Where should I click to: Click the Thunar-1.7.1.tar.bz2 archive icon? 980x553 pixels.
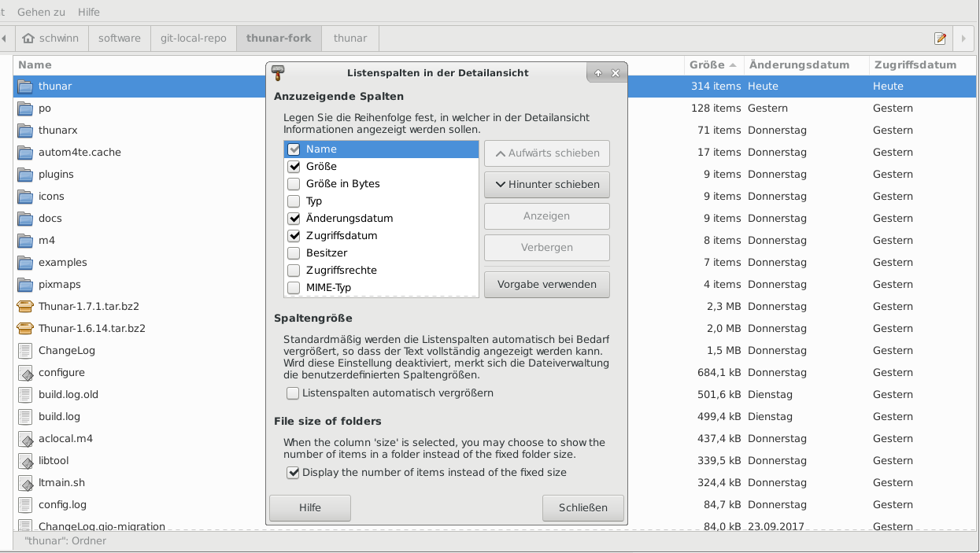pyautogui.click(x=25, y=307)
